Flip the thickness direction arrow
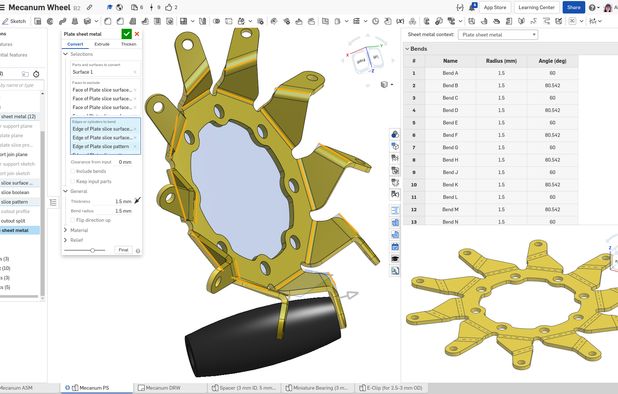The width and height of the screenshot is (618, 394). tap(137, 201)
